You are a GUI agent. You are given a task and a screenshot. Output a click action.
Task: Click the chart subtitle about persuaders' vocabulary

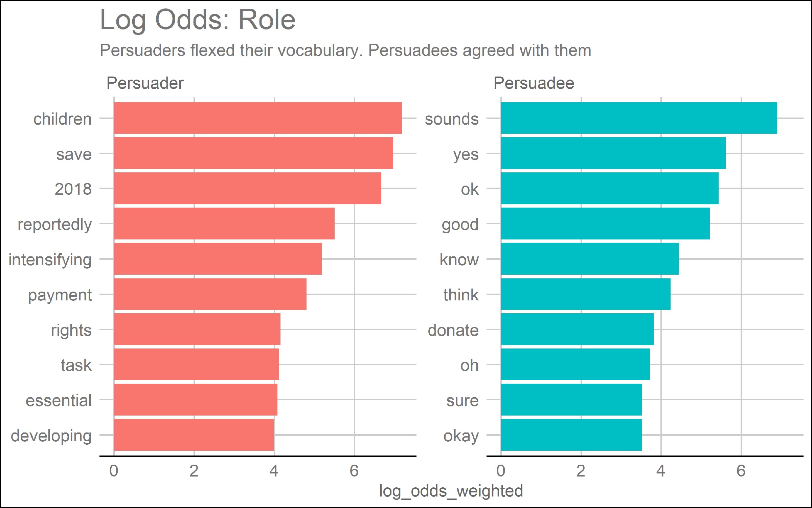coord(345,51)
